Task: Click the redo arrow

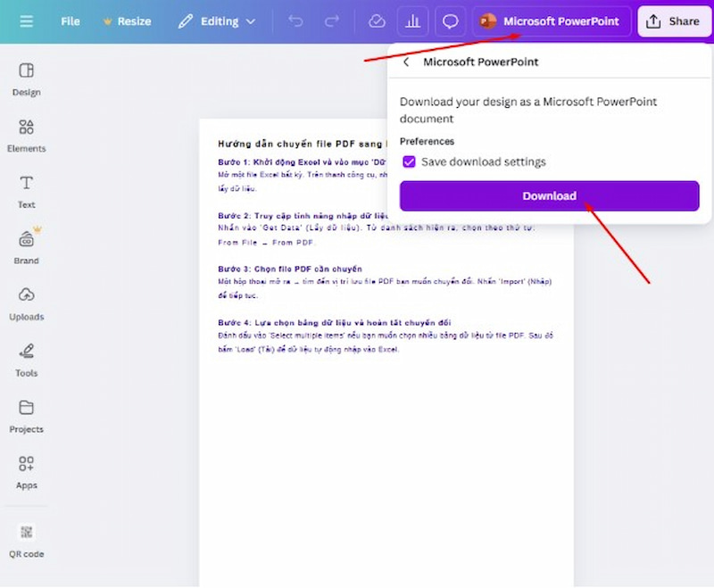Action: pos(331,21)
